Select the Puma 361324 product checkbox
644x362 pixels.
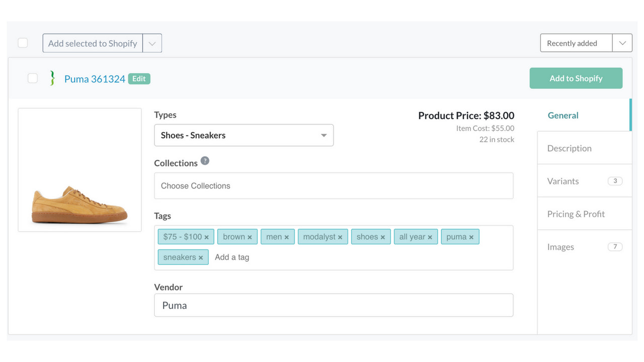coord(32,78)
